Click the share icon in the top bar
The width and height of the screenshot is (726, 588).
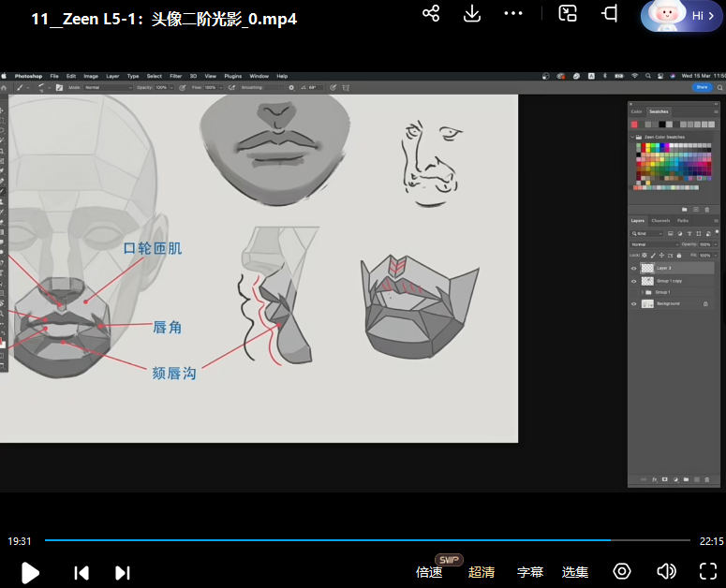431,13
